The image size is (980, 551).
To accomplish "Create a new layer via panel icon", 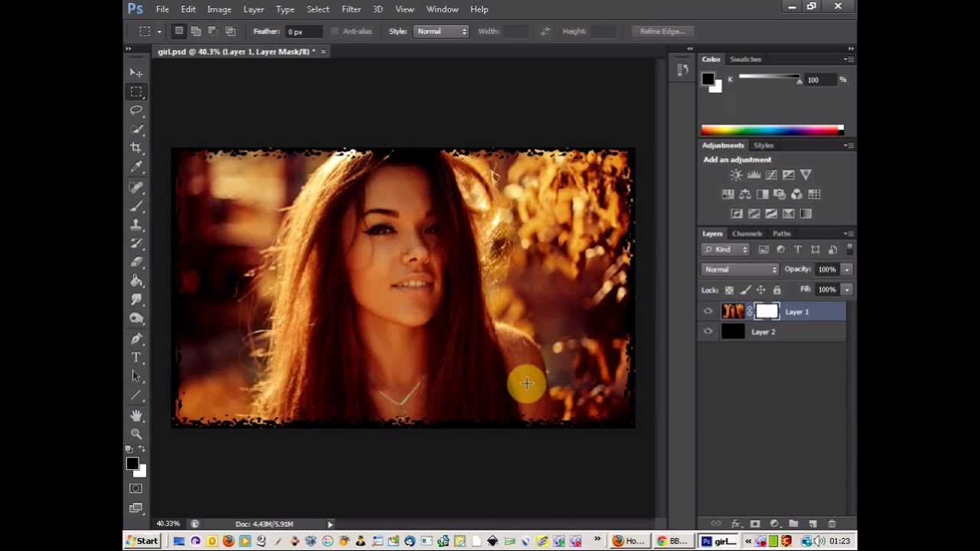I will [813, 524].
